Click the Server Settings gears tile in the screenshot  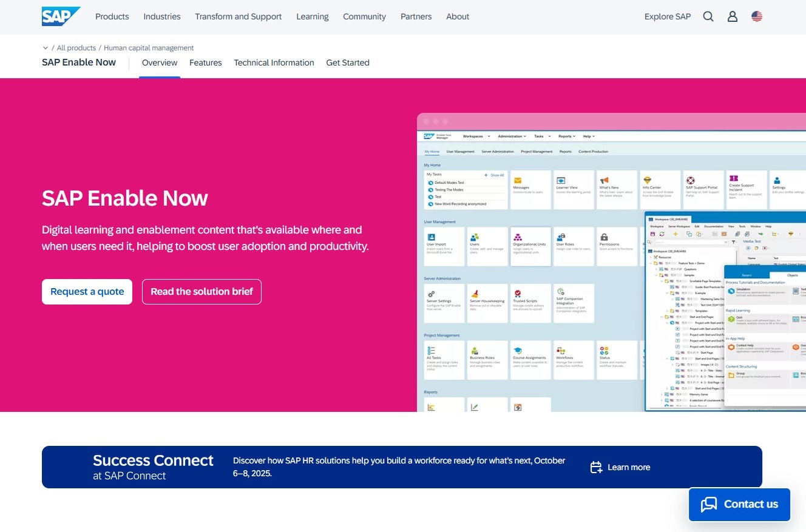(x=444, y=303)
